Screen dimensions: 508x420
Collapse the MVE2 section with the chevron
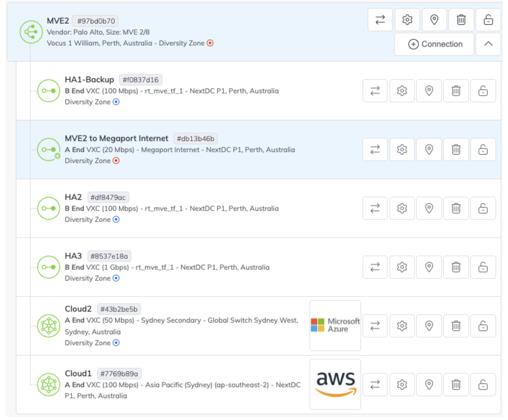(487, 44)
